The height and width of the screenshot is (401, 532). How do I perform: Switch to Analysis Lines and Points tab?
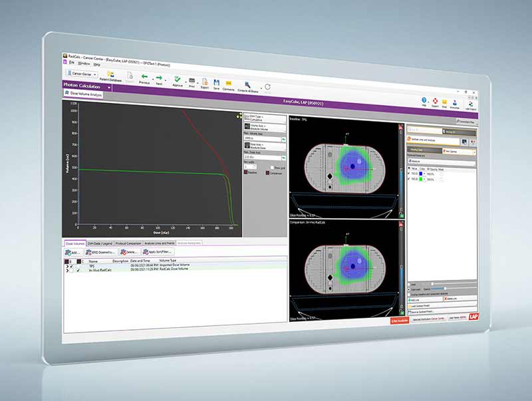(x=159, y=243)
